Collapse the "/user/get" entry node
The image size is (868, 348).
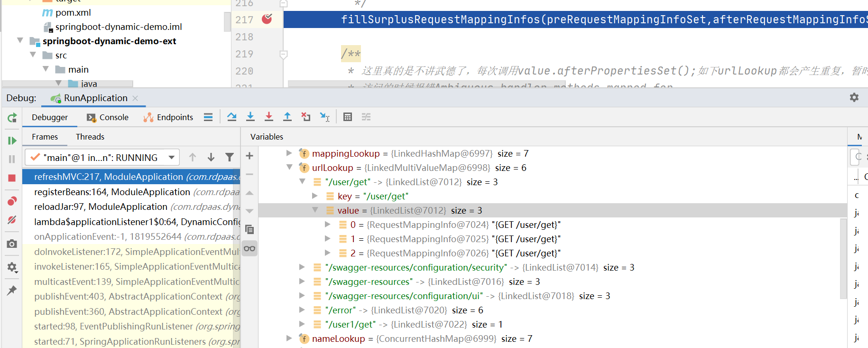302,181
